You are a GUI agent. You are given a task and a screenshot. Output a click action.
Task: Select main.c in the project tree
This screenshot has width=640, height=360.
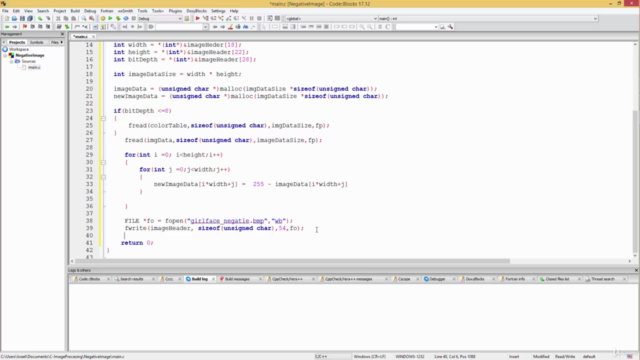pyautogui.click(x=34, y=67)
